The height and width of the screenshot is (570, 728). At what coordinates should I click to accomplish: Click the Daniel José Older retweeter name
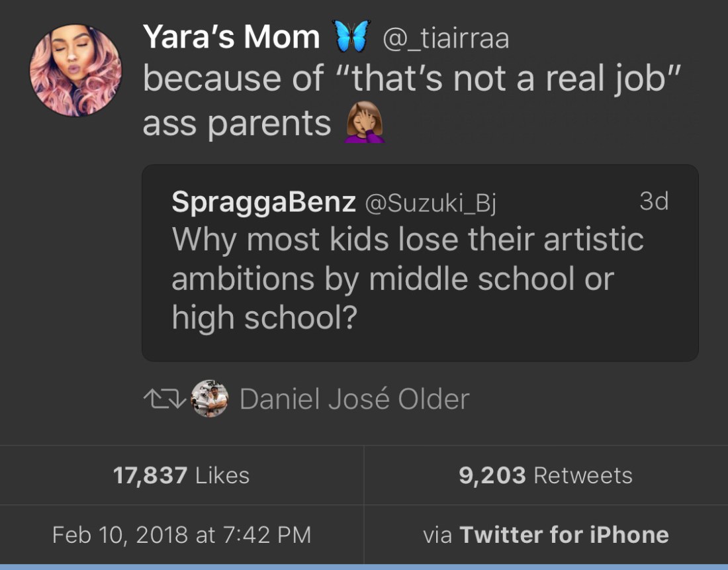tap(354, 399)
